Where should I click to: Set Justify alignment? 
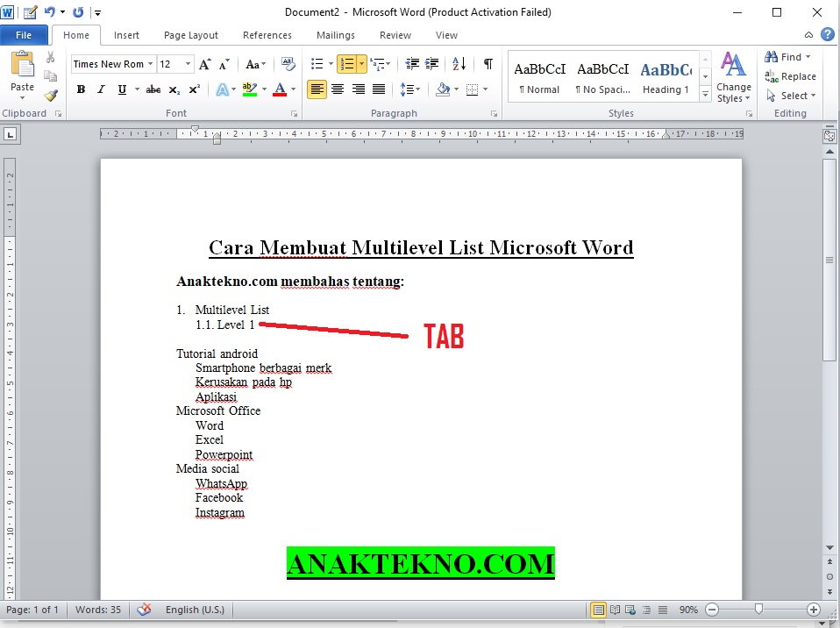click(379, 89)
